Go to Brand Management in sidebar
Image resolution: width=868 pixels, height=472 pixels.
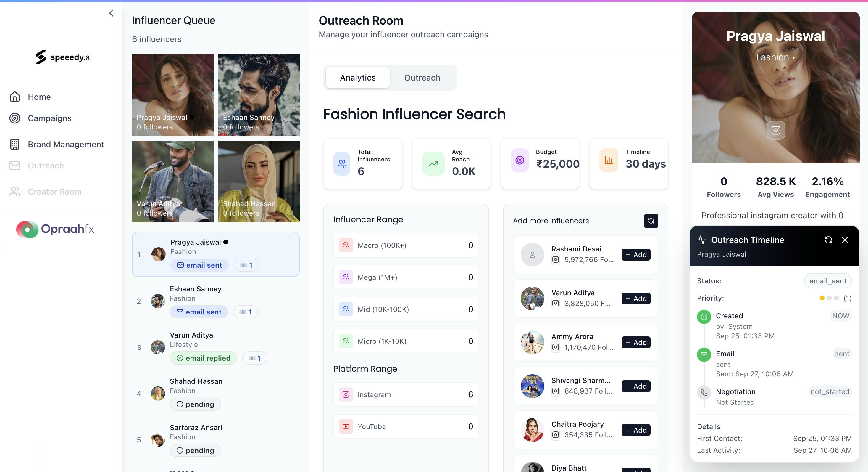[x=66, y=144]
